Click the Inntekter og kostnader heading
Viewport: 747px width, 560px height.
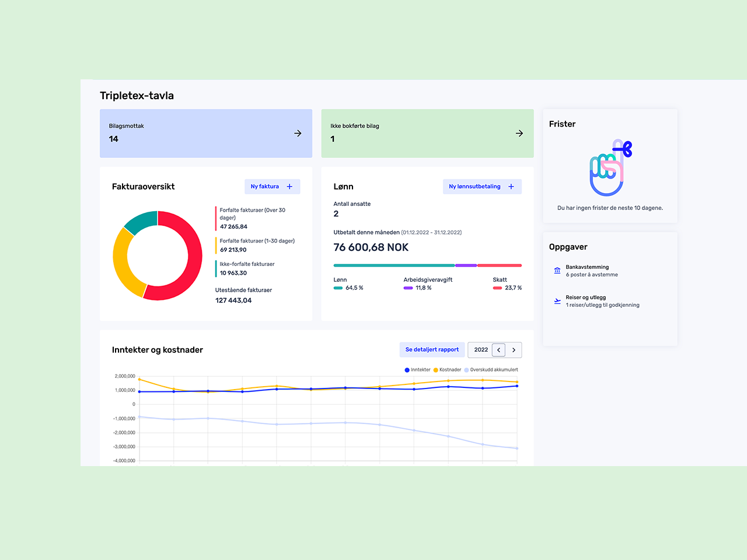point(158,350)
